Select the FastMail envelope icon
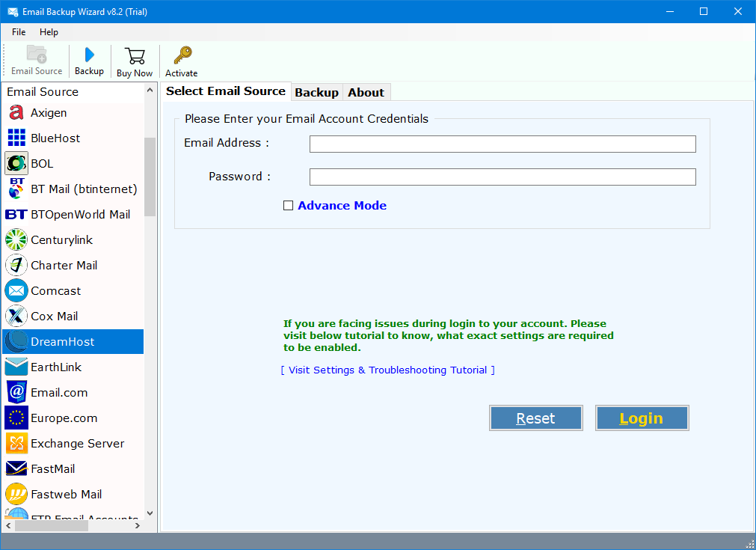 pos(16,468)
